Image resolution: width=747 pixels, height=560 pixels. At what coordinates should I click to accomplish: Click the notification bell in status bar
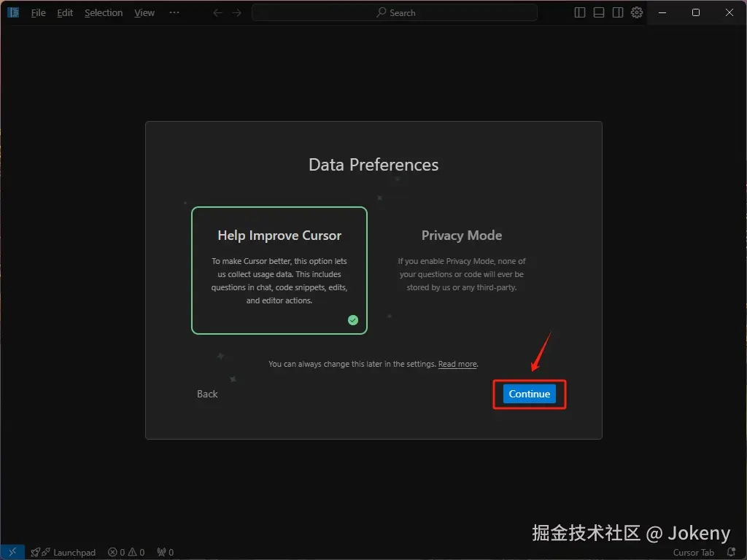coord(731,553)
